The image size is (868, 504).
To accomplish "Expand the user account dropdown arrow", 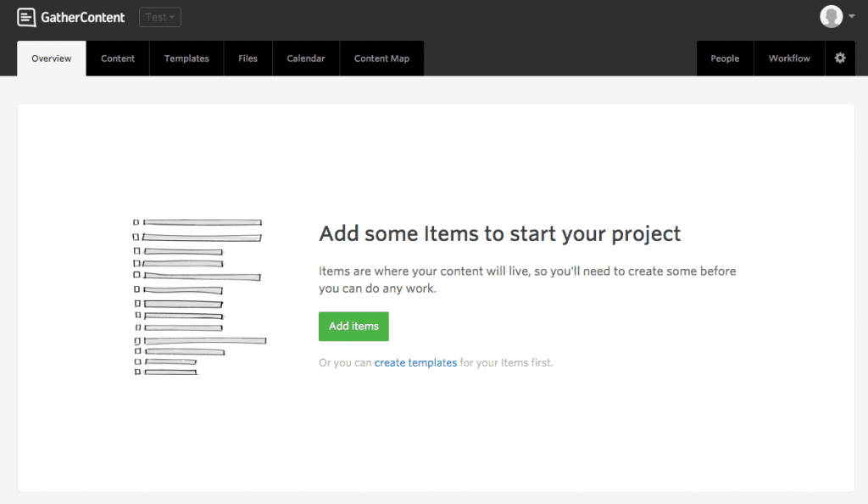I will tap(851, 17).
